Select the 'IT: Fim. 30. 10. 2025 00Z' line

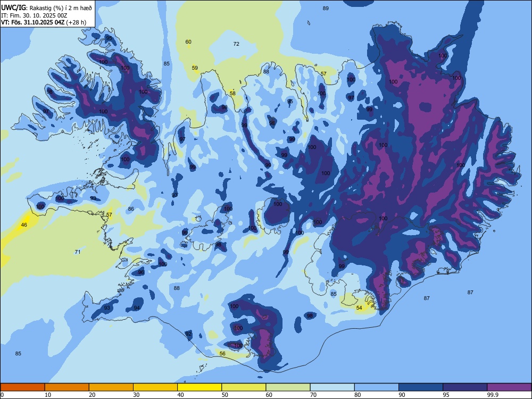34,15
